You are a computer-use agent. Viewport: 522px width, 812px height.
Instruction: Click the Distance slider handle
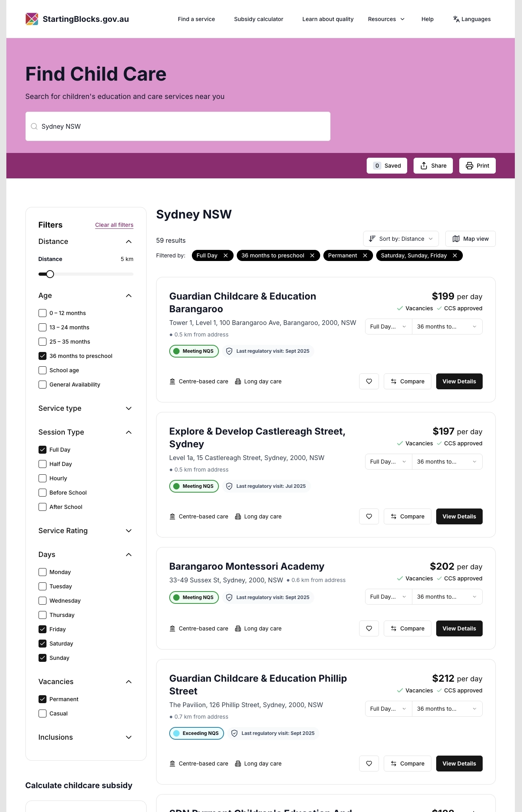(x=50, y=274)
